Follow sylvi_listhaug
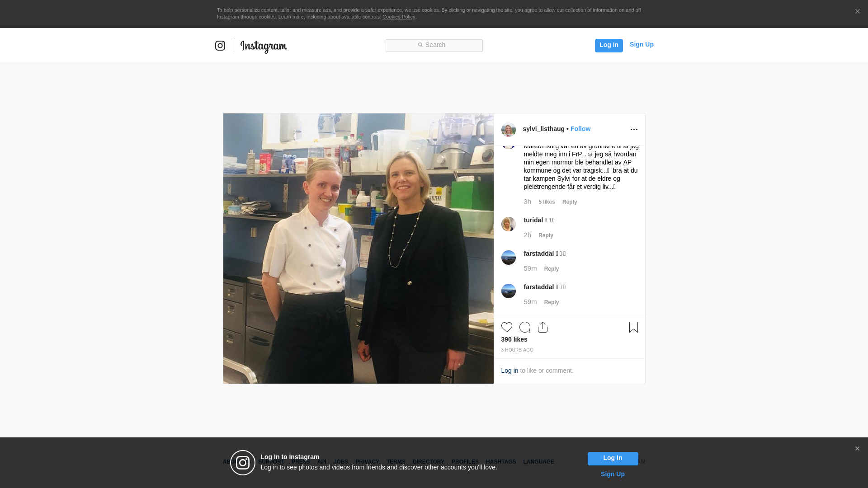 tap(580, 129)
